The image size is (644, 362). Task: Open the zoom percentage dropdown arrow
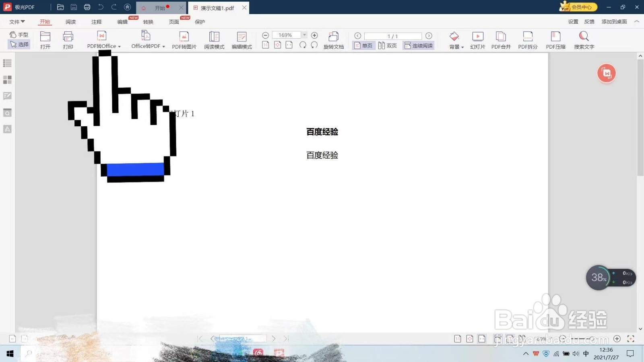(305, 35)
